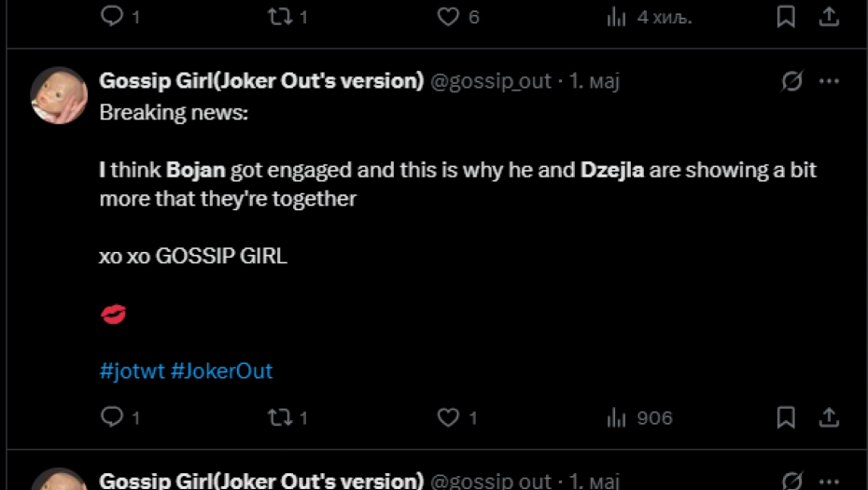View analytics showing 906 views
Viewport: 868px width, 490px height.
point(617,417)
